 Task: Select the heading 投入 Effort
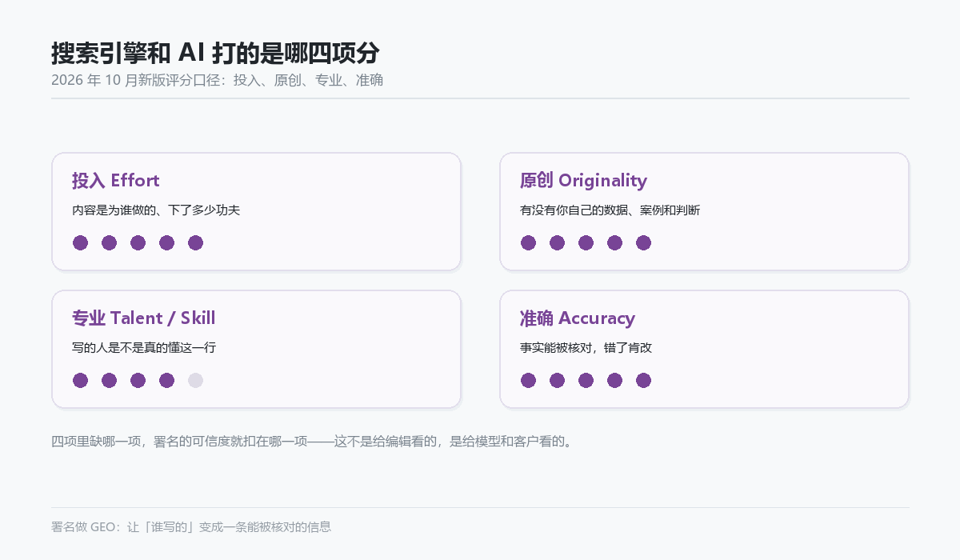(116, 180)
